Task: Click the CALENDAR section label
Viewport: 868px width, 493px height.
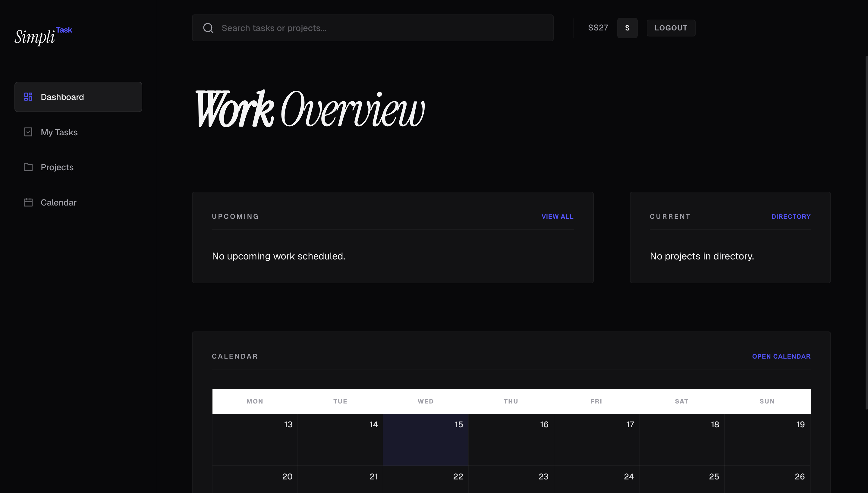Action: (x=235, y=356)
